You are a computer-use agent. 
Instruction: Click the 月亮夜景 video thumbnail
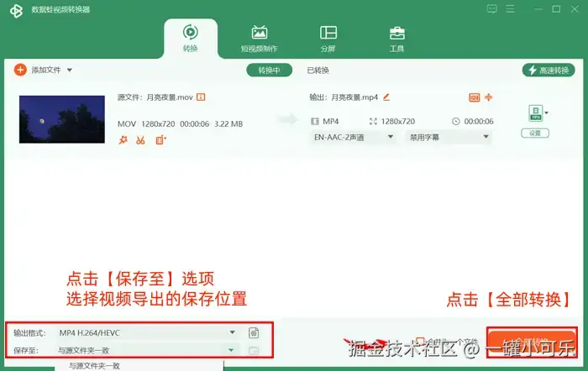click(62, 119)
